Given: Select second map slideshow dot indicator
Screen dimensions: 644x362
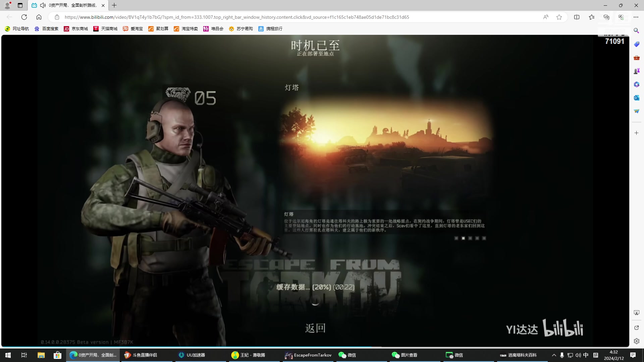Looking at the screenshot, I should tap(463, 238).
